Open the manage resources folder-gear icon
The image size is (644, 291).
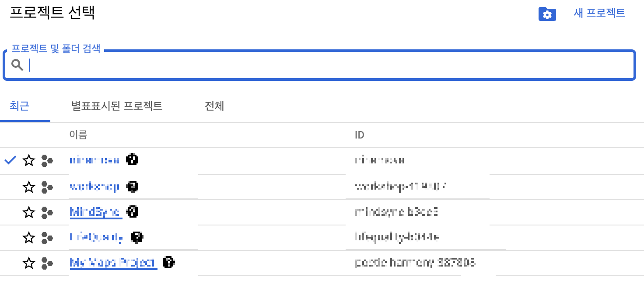click(547, 14)
